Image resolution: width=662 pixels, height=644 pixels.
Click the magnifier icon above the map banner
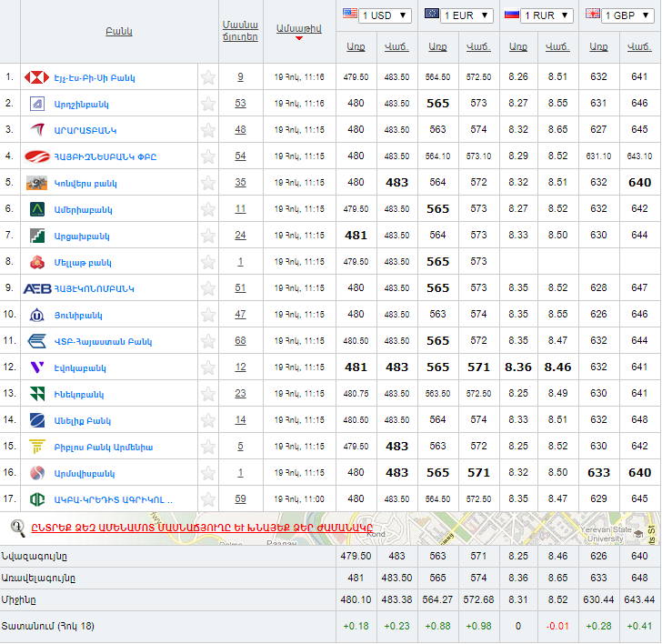pyautogui.click(x=16, y=527)
